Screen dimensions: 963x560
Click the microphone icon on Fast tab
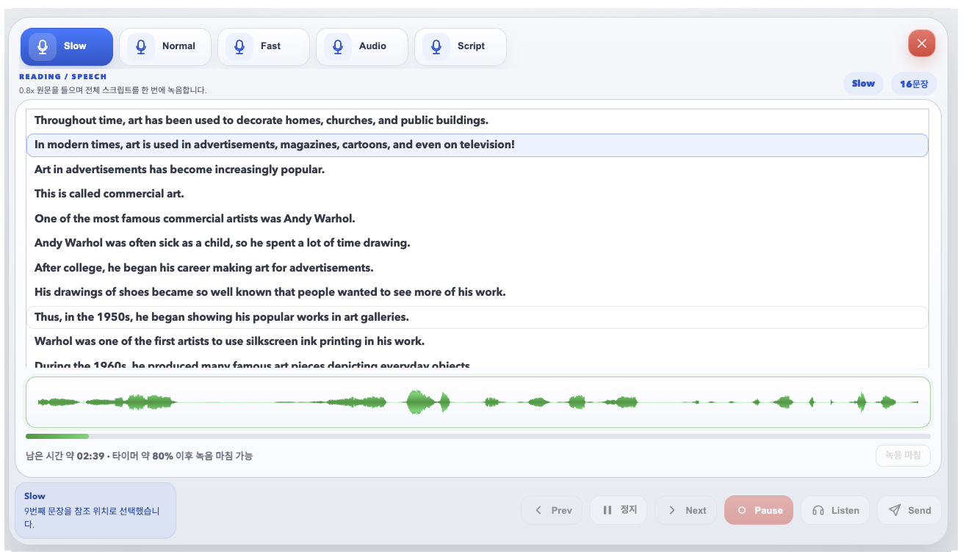tap(239, 46)
